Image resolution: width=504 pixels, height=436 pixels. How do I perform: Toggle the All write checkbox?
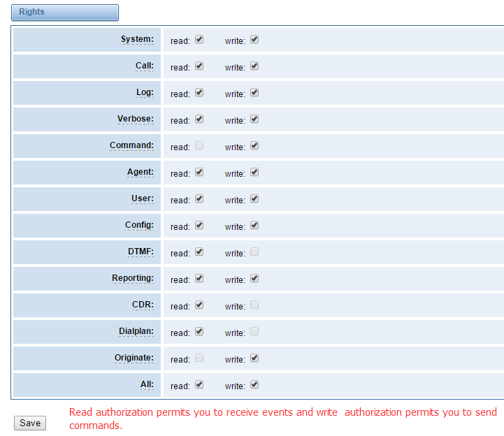254,384
